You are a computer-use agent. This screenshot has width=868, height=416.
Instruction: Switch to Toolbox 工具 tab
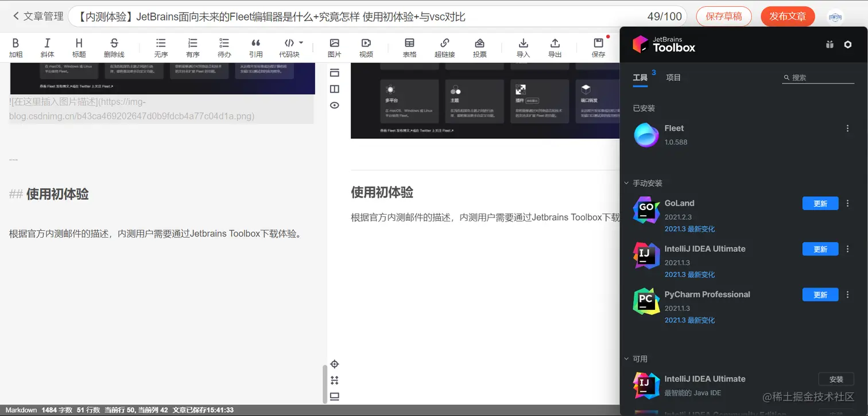tap(640, 77)
